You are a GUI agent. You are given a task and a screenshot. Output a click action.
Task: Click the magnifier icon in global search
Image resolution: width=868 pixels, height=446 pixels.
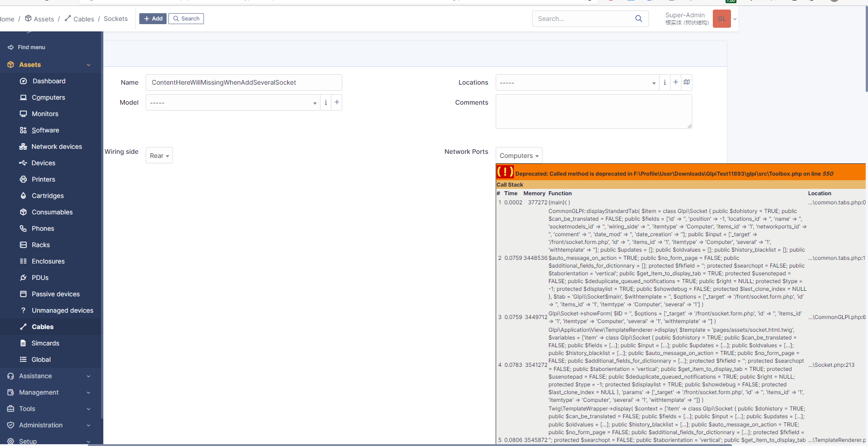tap(639, 19)
